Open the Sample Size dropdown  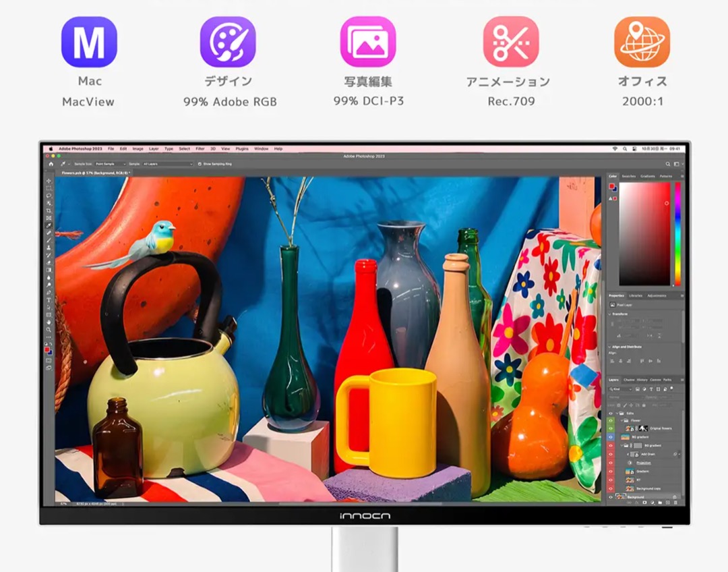pos(111,164)
